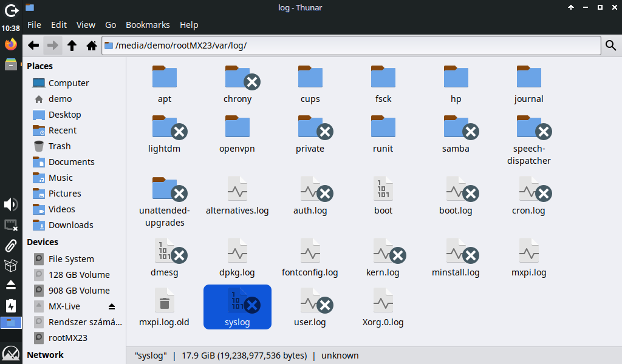Image resolution: width=622 pixels, height=364 pixels.
Task: Select Trash in the Places sidebar
Action: pyautogui.click(x=60, y=146)
